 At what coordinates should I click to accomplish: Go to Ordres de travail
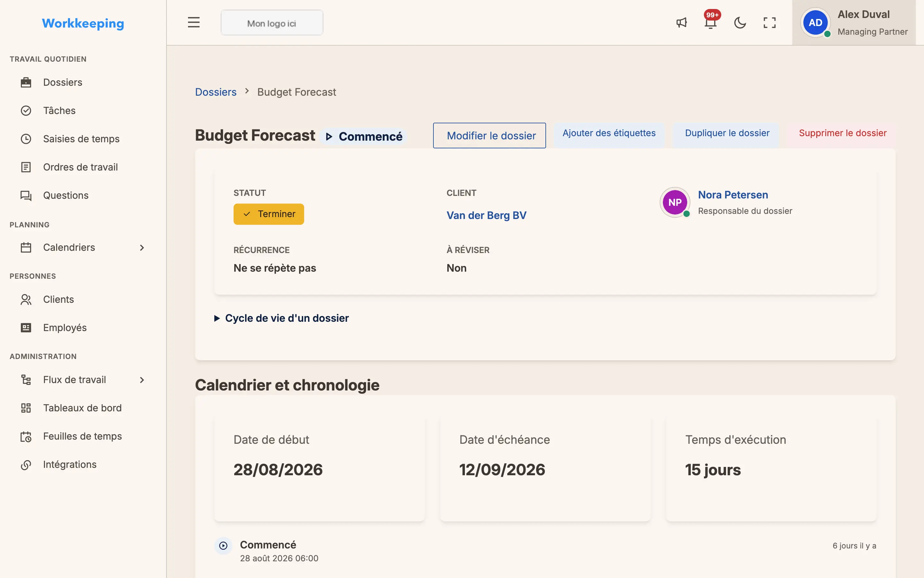[83, 167]
